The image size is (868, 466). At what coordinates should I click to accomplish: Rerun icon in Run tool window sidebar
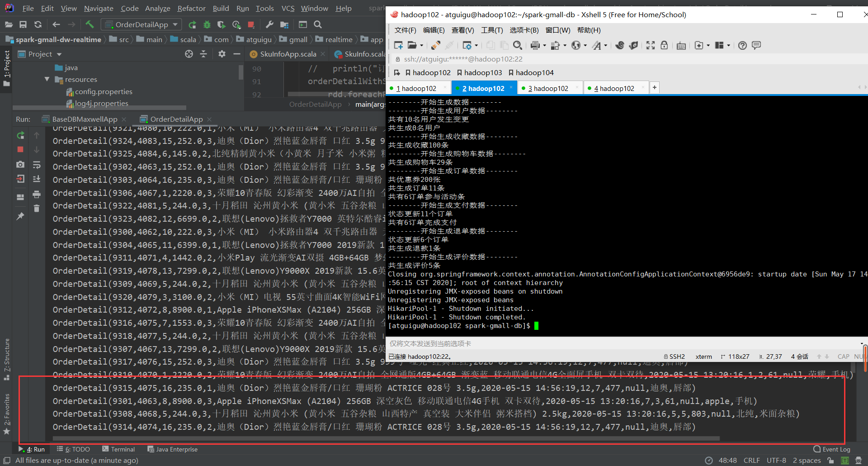[20, 135]
